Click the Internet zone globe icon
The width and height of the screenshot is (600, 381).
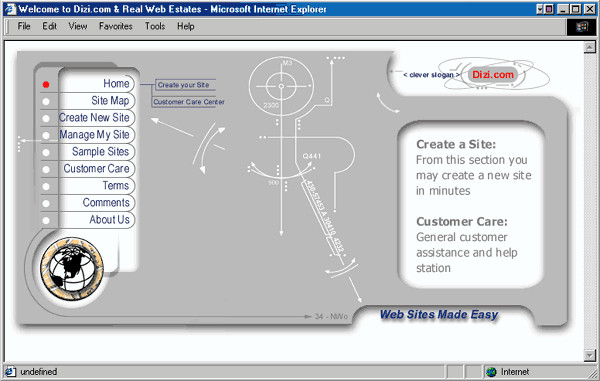491,371
